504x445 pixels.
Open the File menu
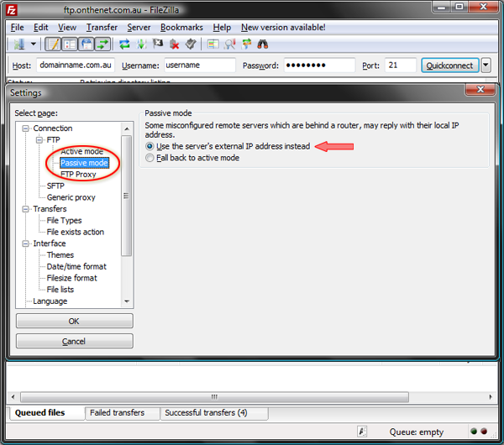pyautogui.click(x=17, y=28)
